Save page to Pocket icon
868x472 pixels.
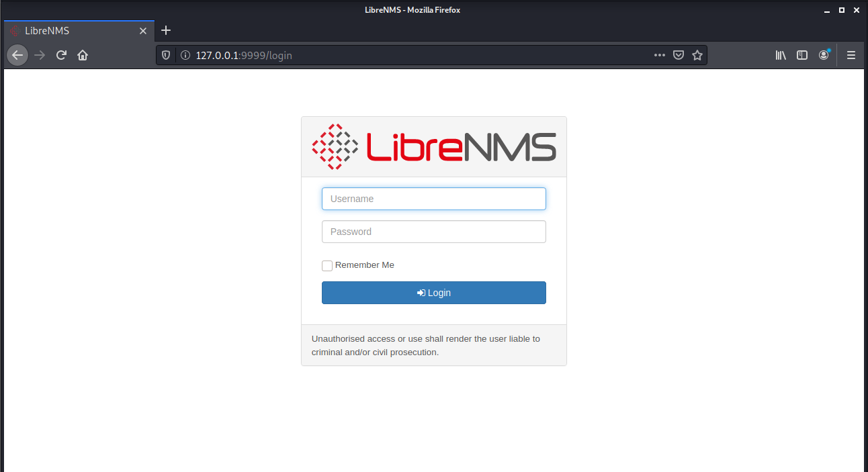tap(679, 55)
